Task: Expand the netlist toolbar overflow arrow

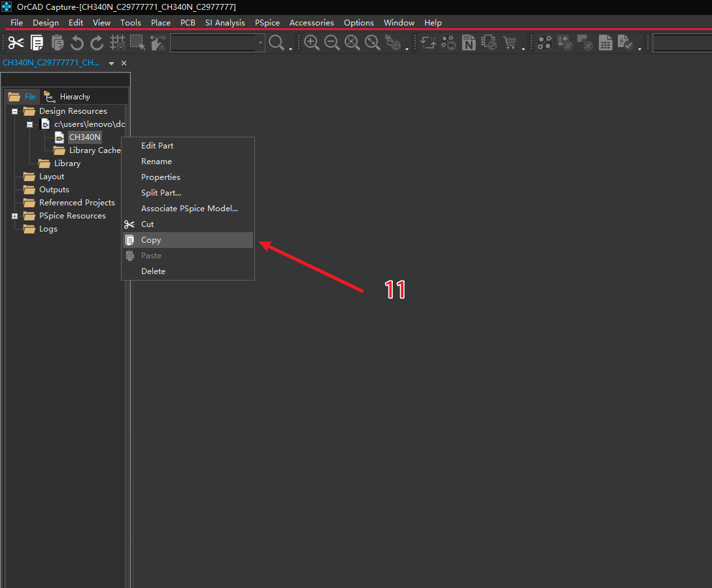Action: click(x=524, y=48)
